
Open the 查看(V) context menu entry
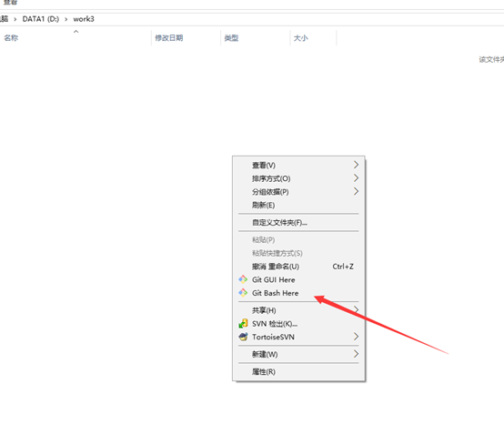(298, 166)
